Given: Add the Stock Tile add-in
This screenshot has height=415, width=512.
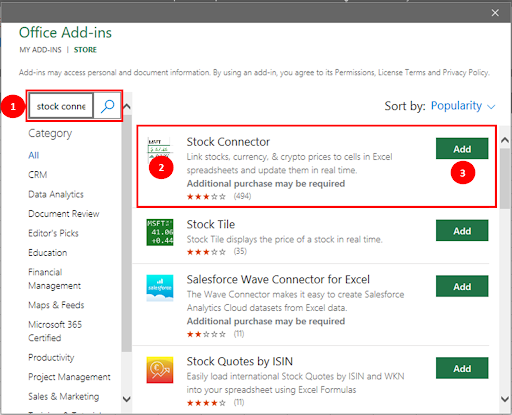Looking at the screenshot, I should pyautogui.click(x=462, y=231).
